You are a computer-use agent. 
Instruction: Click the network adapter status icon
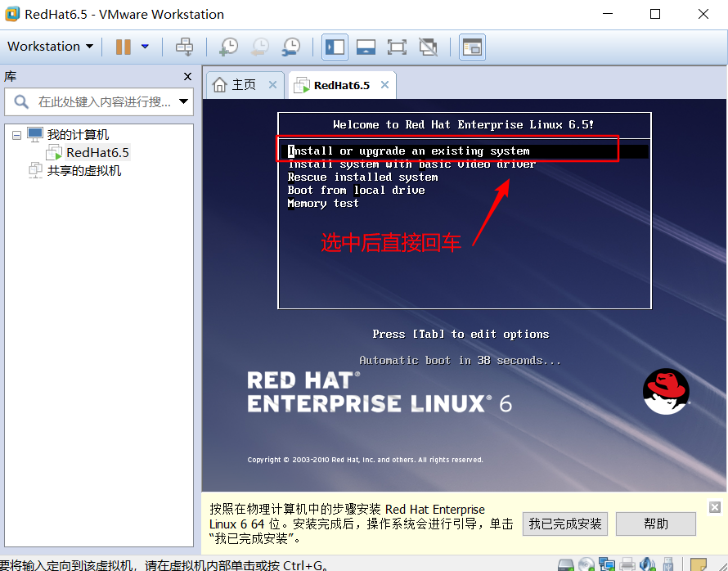pyautogui.click(x=607, y=564)
